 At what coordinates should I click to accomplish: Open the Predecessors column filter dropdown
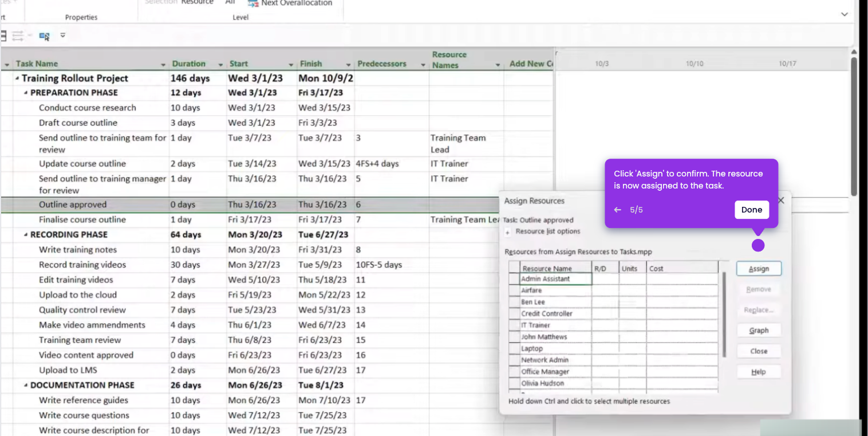click(423, 65)
